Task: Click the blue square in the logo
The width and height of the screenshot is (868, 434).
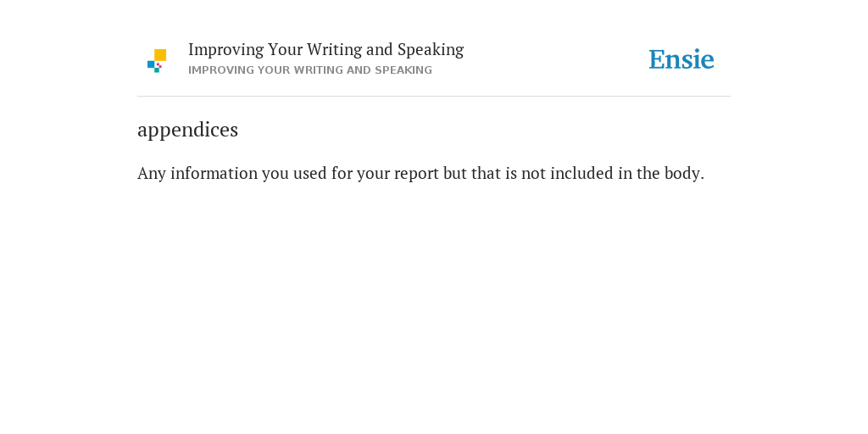Action: (x=151, y=64)
